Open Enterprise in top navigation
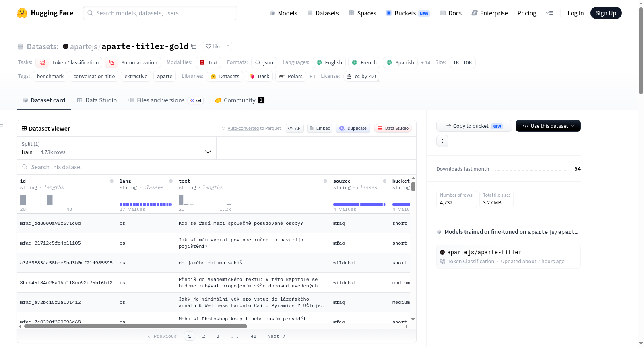The height and width of the screenshot is (347, 644). point(489,13)
